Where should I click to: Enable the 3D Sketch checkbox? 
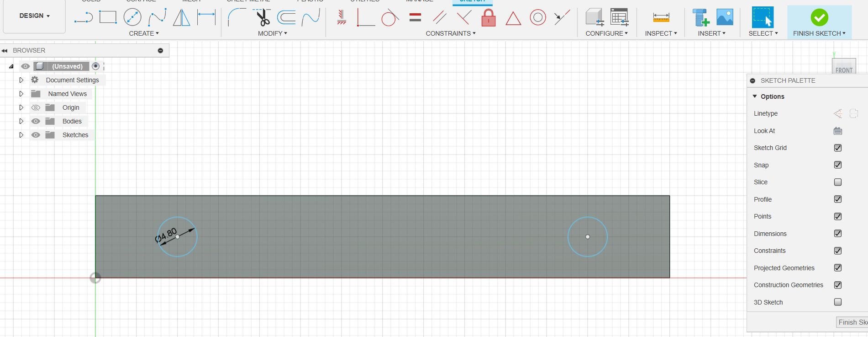click(838, 302)
